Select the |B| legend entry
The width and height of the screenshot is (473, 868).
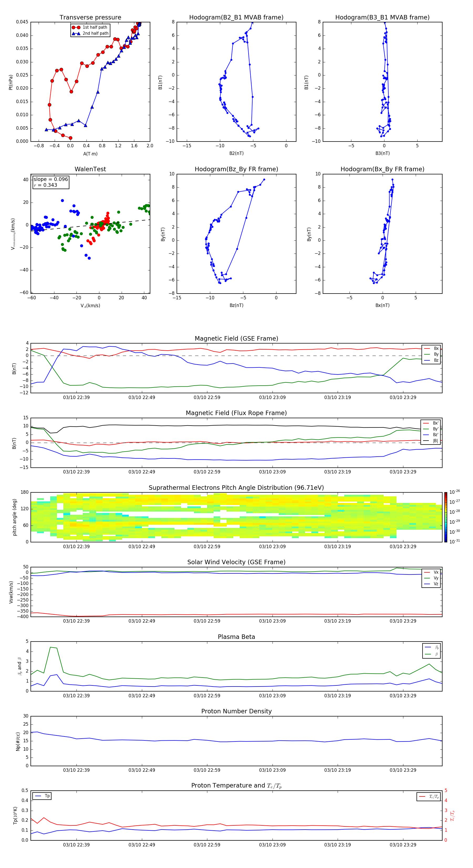pos(431,441)
